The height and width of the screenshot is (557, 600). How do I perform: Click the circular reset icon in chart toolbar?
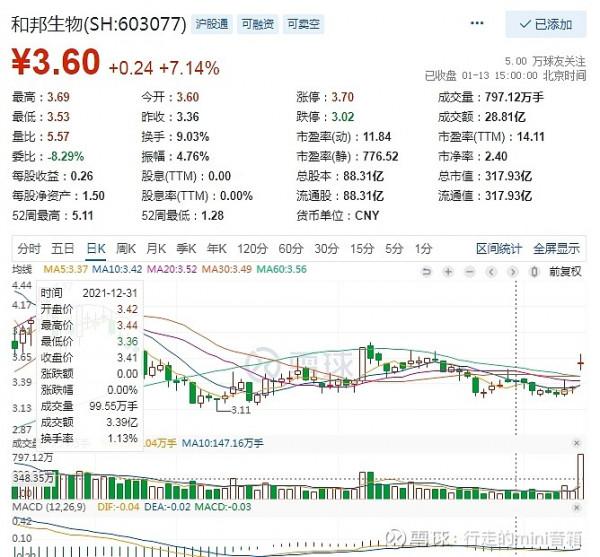[x=534, y=271]
